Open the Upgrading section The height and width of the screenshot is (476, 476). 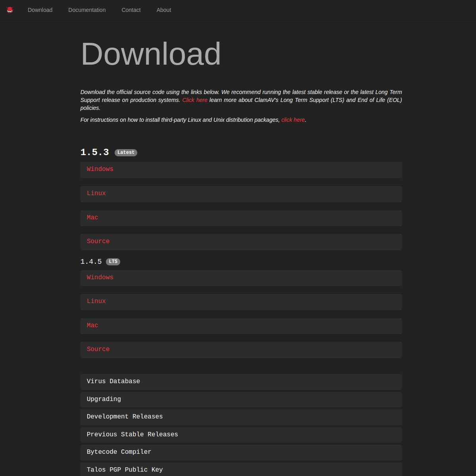241,399
